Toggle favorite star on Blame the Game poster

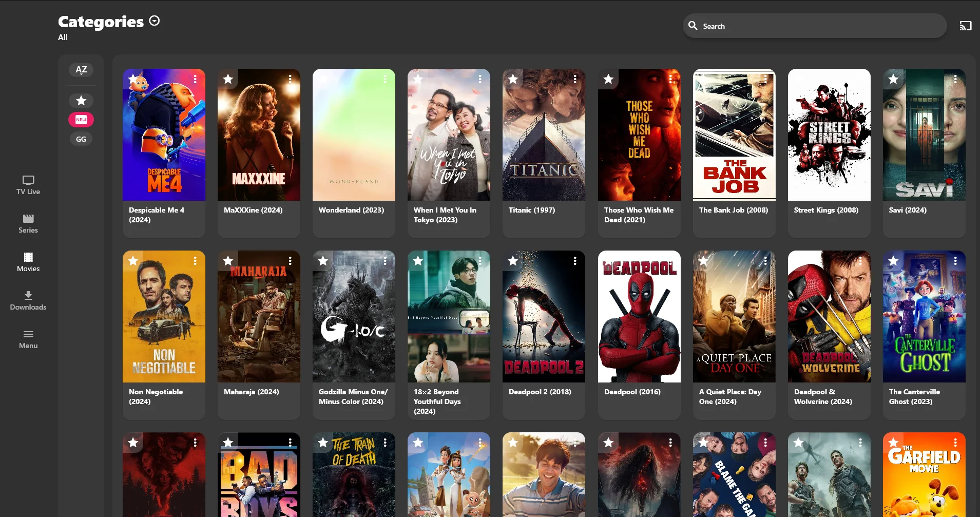[x=703, y=443]
